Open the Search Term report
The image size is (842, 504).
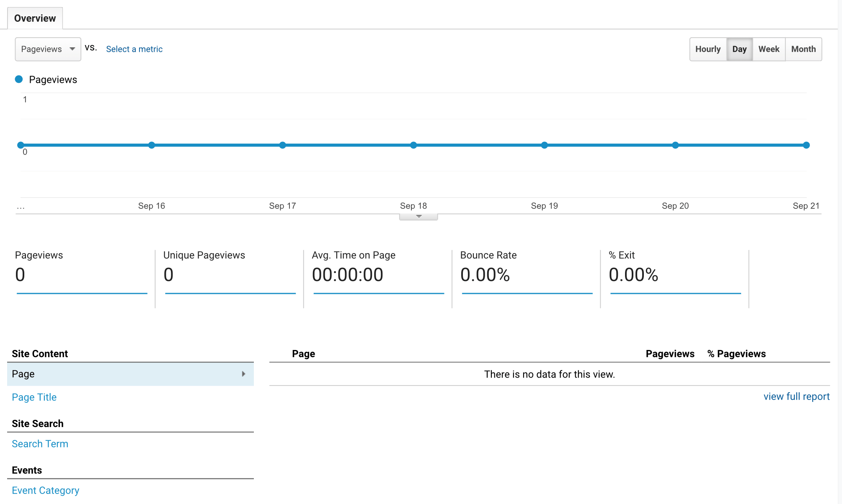click(x=40, y=443)
